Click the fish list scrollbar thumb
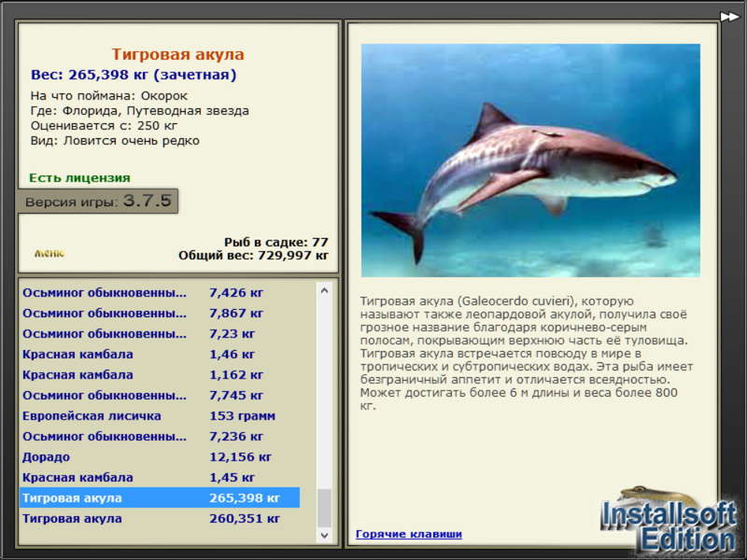 click(324, 508)
